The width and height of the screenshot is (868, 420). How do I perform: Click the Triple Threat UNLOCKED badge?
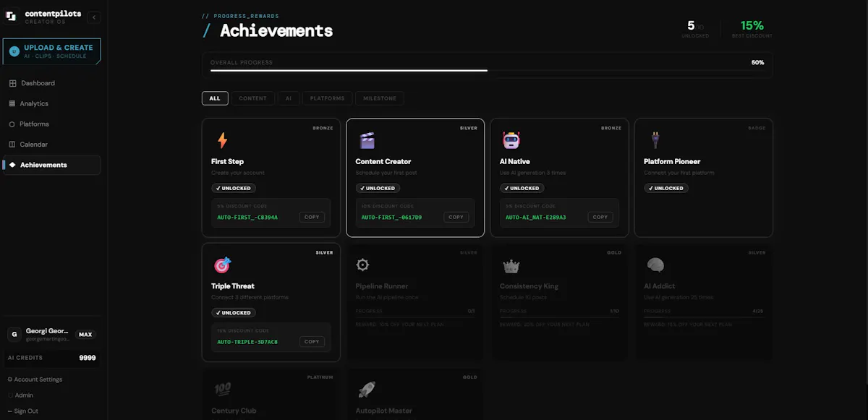point(234,313)
